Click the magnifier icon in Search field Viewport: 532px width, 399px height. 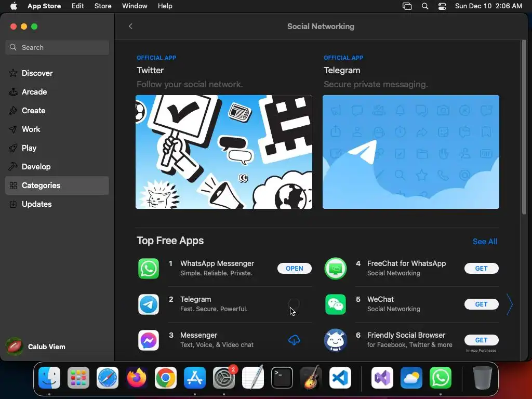[x=13, y=47]
